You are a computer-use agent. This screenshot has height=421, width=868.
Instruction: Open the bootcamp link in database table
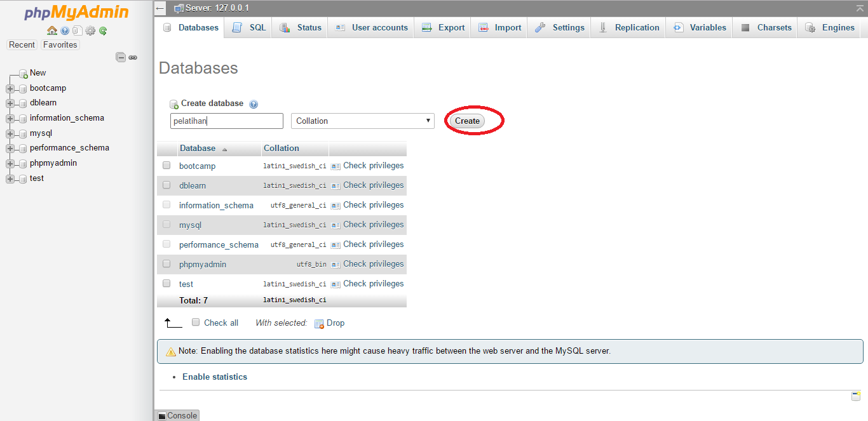pyautogui.click(x=197, y=166)
